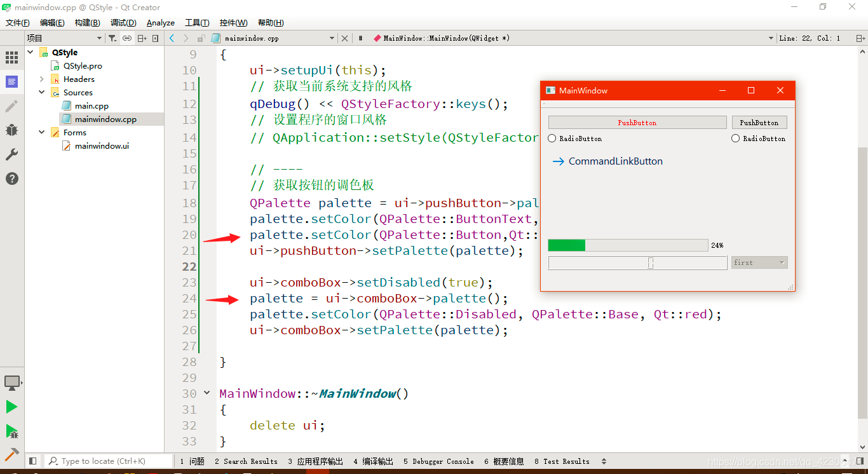Open Help mode in left sidebar
This screenshot has height=474, width=868.
tap(11, 179)
